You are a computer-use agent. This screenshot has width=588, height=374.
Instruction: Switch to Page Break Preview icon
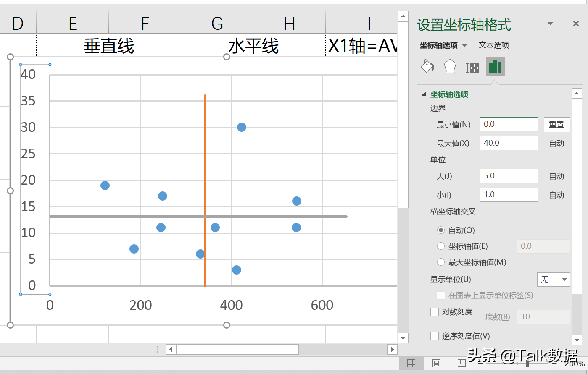[x=461, y=363]
